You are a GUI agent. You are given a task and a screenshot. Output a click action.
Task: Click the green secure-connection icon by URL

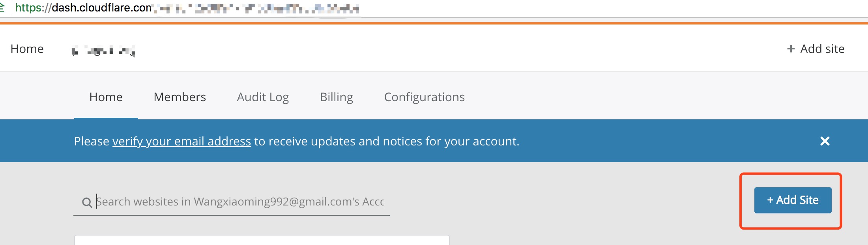pos(2,8)
